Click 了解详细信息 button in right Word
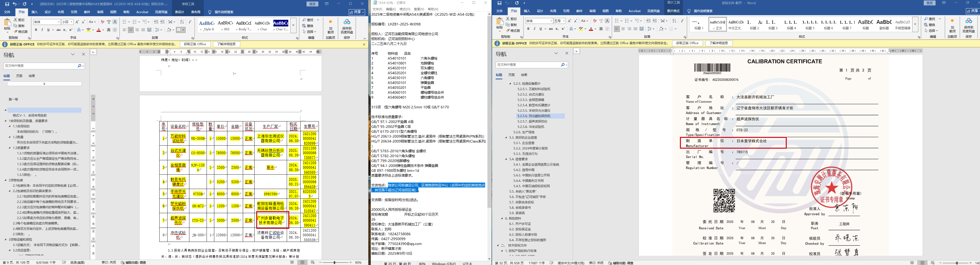Screen dimensions: 980x265 (719, 43)
